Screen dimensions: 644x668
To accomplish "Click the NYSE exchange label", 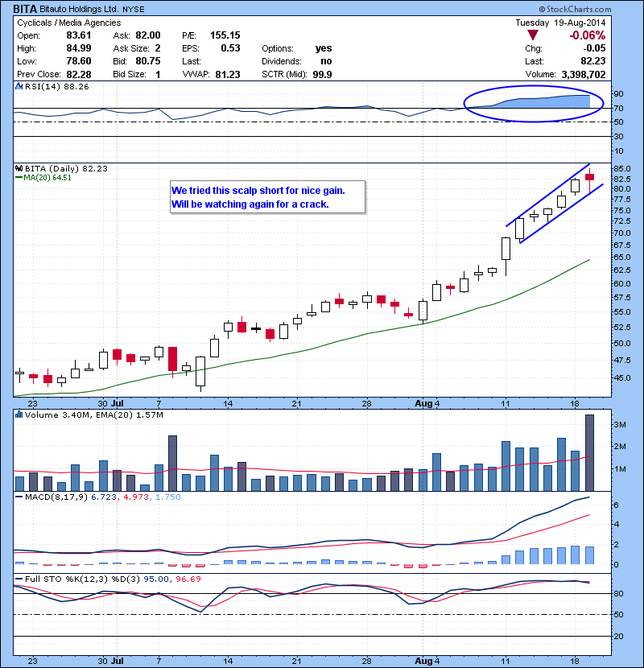I will [134, 10].
